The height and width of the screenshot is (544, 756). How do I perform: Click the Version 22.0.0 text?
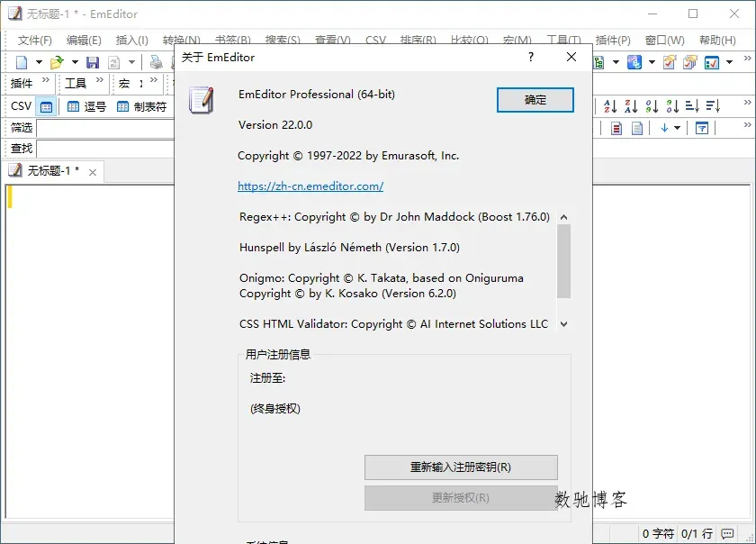click(275, 124)
